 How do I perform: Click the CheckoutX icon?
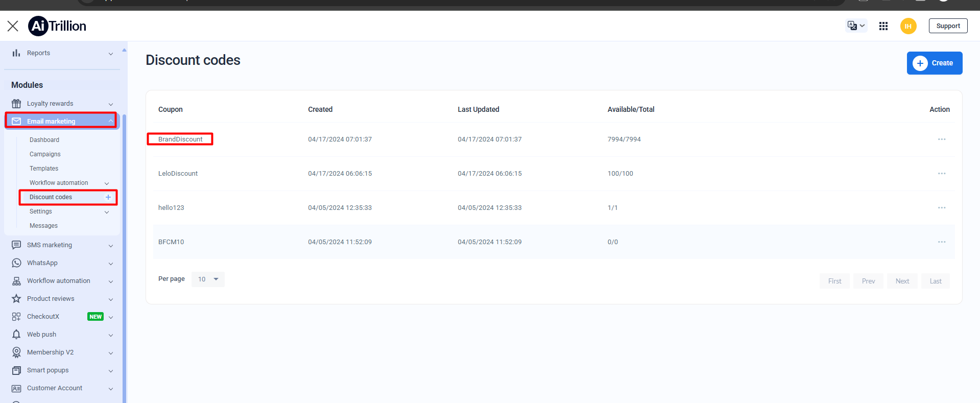(x=16, y=317)
